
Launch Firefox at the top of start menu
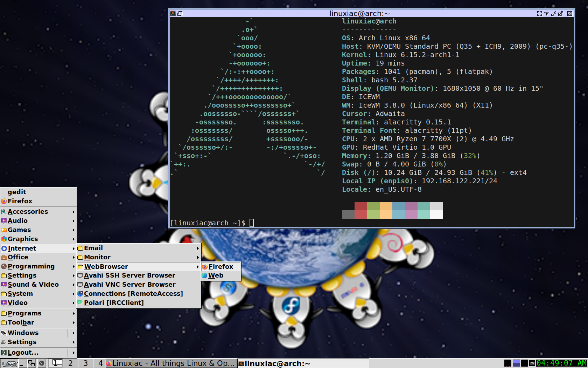click(x=38, y=201)
